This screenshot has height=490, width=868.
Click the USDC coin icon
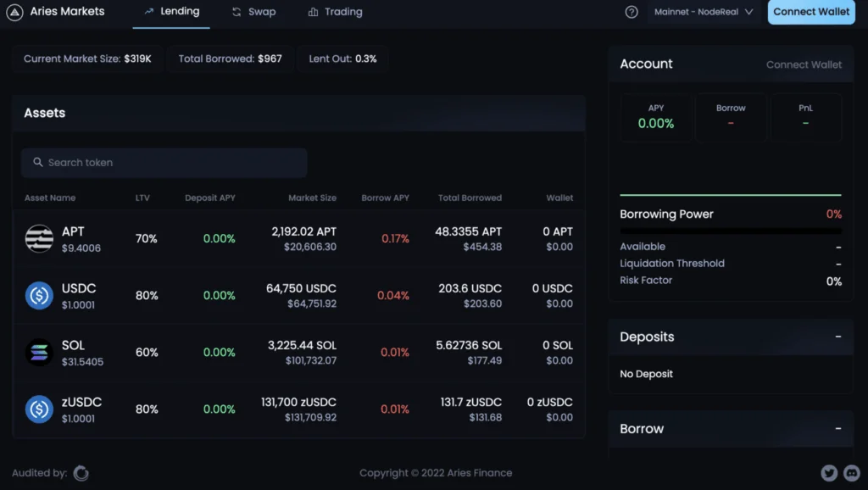point(39,295)
